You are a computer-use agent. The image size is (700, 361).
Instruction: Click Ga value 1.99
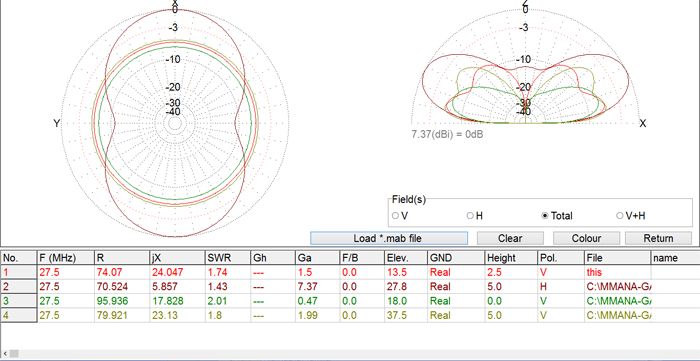click(x=307, y=315)
